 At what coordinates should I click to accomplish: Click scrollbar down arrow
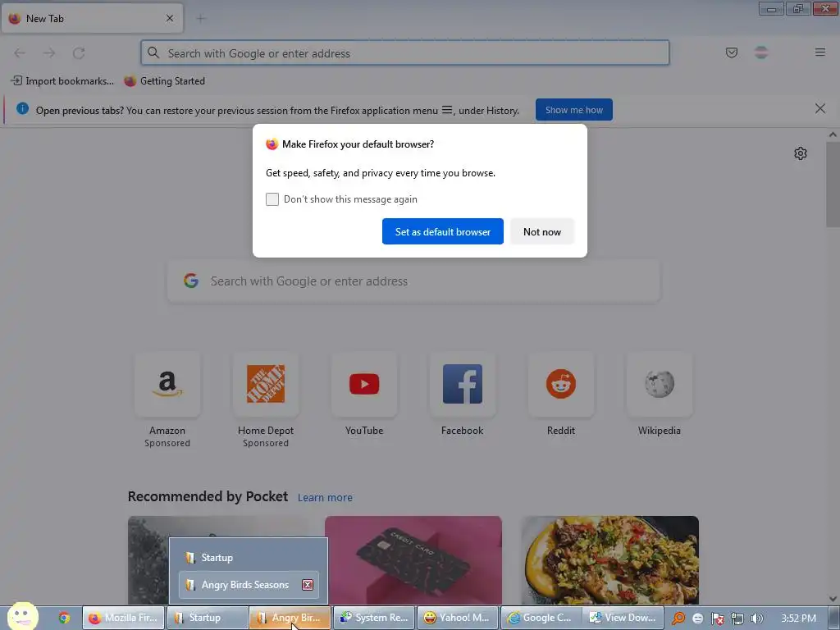click(833, 598)
